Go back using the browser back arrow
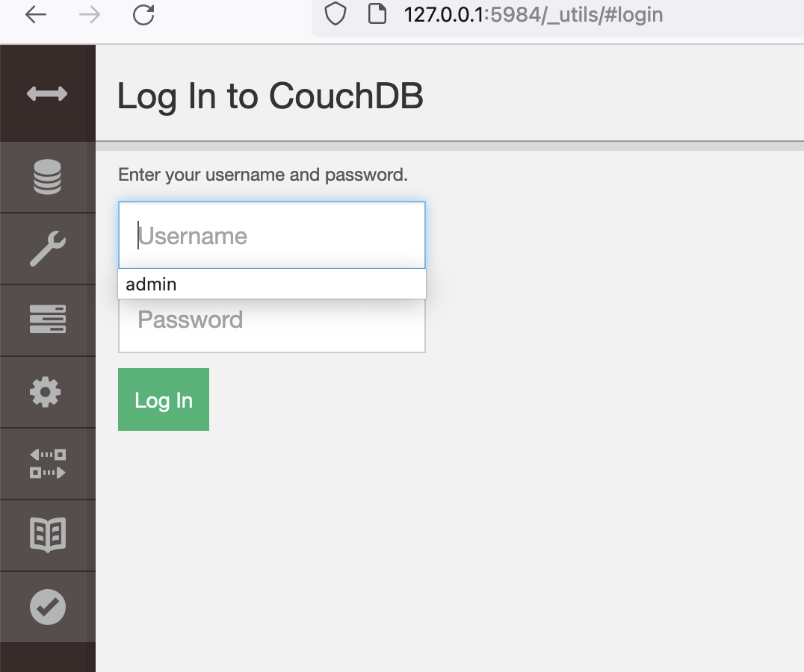The image size is (804, 672). coord(35,14)
